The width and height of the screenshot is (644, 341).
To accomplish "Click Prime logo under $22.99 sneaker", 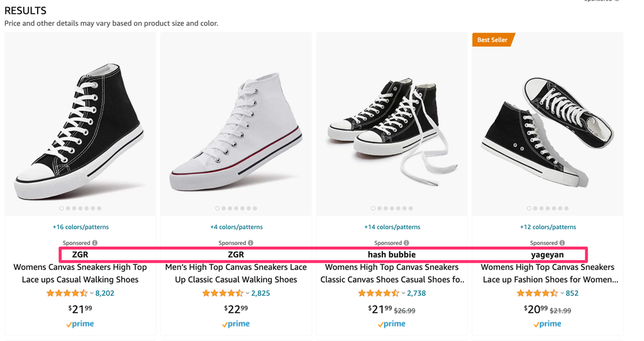I will 236,324.
